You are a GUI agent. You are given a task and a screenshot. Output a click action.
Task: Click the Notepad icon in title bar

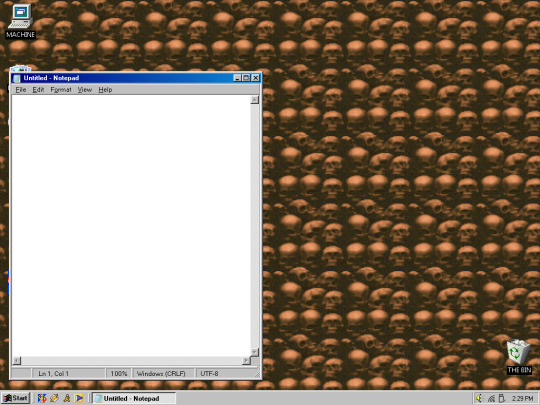(17, 79)
